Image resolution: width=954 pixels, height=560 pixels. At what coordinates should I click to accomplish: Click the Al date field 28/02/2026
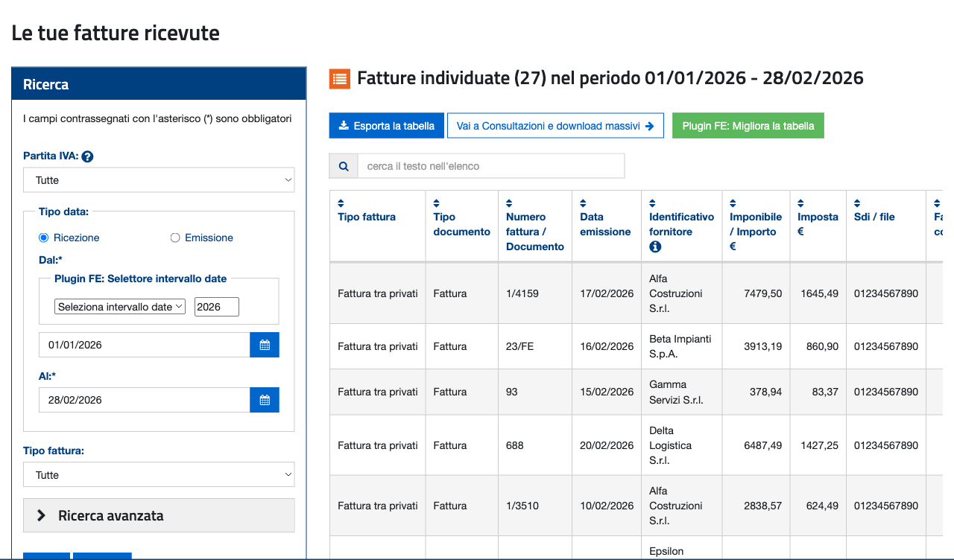tap(145, 400)
